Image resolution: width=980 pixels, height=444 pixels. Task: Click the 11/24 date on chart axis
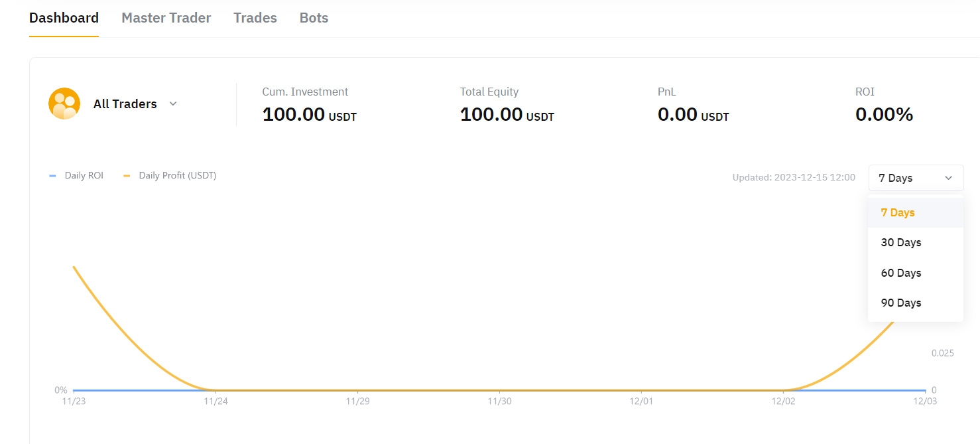coord(215,402)
